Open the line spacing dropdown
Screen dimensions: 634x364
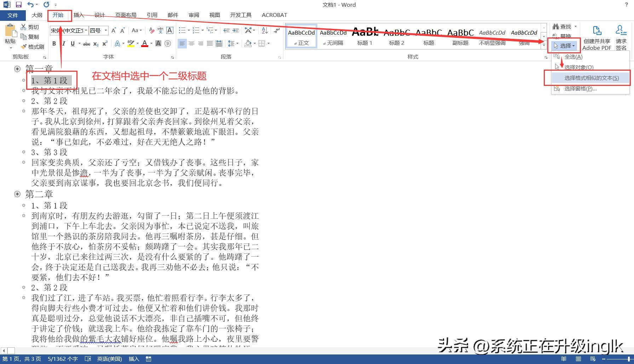pyautogui.click(x=232, y=43)
